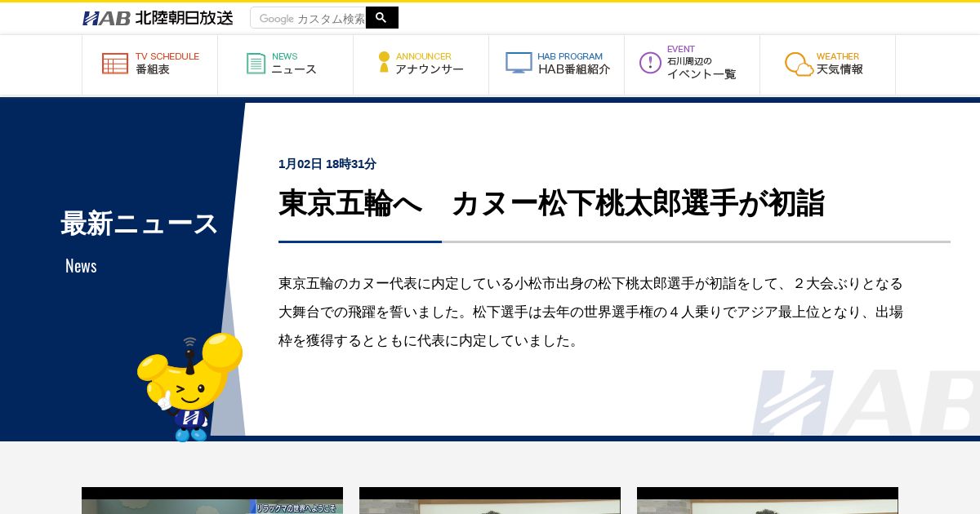Open the first news video thumbnail on left
The width and height of the screenshot is (980, 514).
point(212,501)
